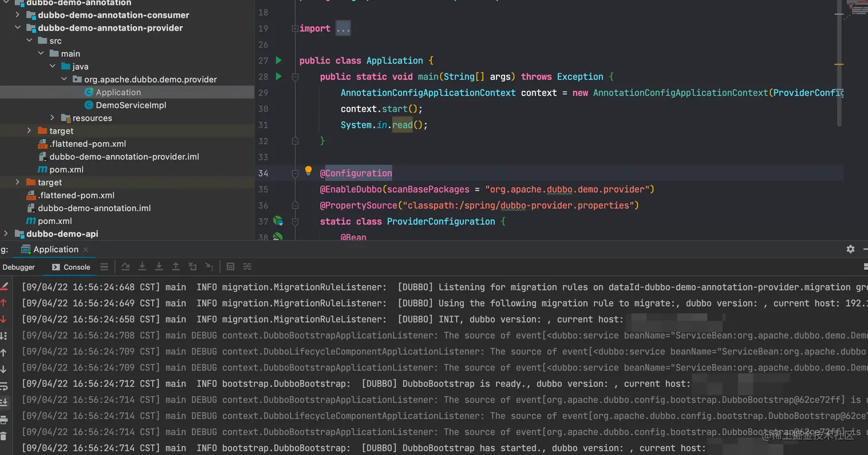This screenshot has height=455, width=868.
Task: Click line number 34 in the gutter
Action: click(263, 173)
